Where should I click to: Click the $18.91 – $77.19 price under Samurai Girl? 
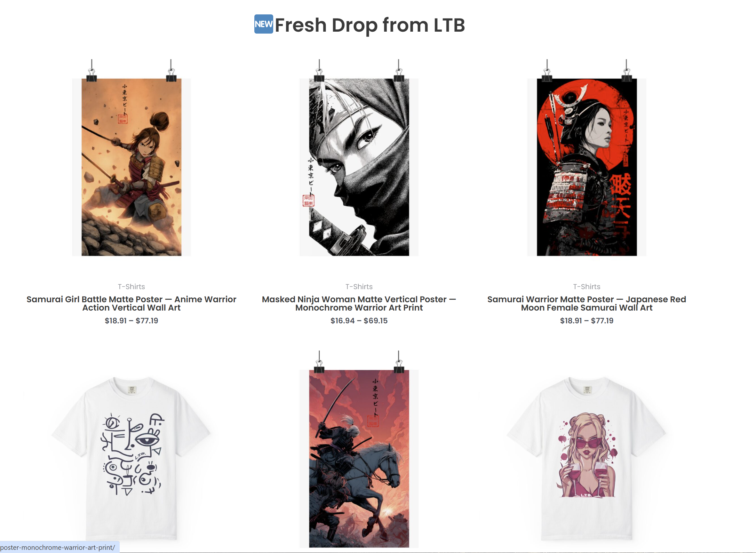coord(131,321)
